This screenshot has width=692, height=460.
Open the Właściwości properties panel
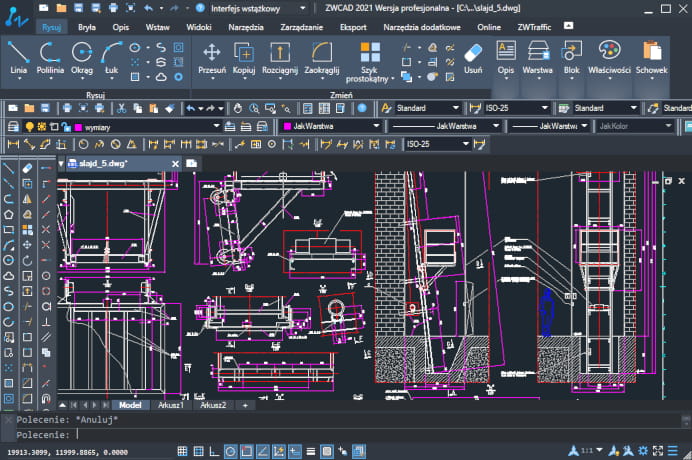pyautogui.click(x=609, y=60)
